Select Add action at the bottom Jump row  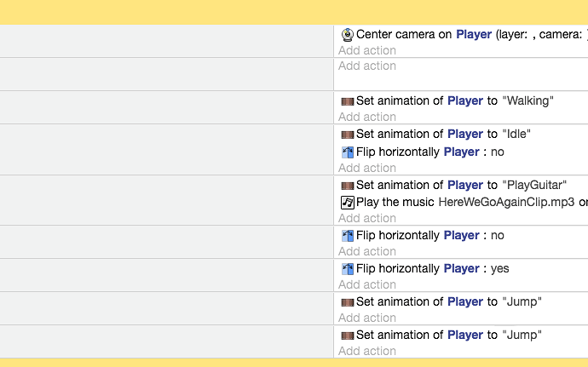click(367, 351)
